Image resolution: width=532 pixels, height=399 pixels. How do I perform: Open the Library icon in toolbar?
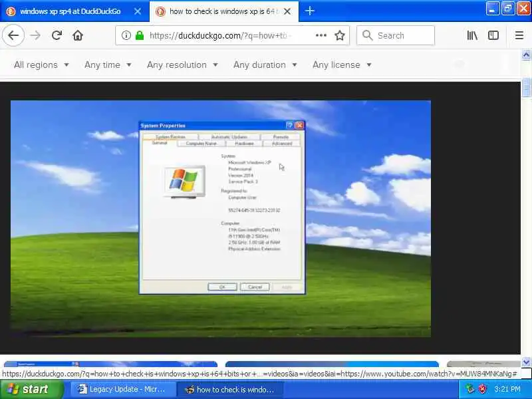tap(472, 35)
